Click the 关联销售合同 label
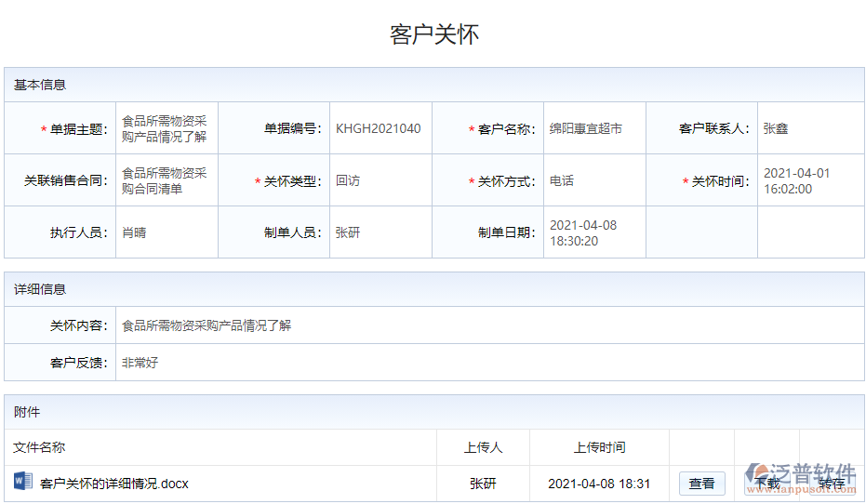The image size is (866, 504). click(x=66, y=180)
